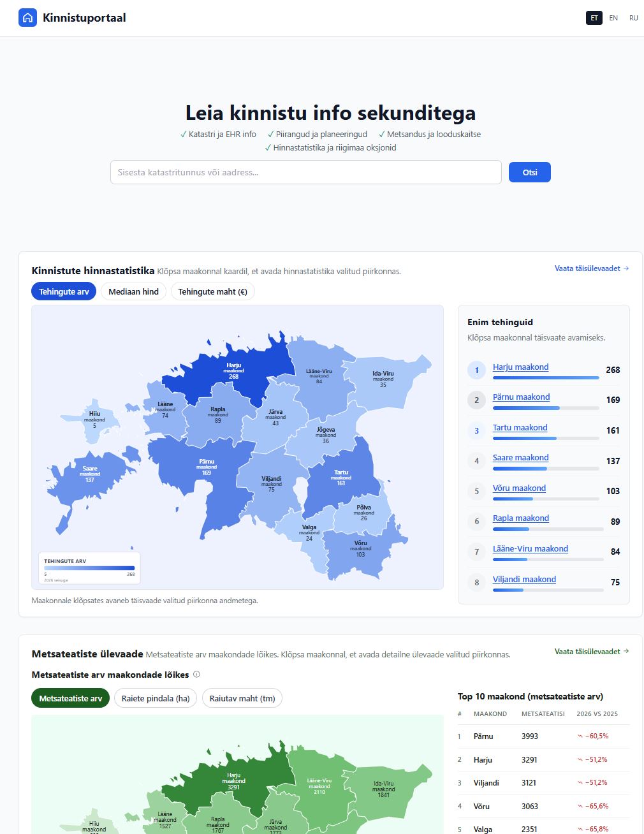Select the Mediaan hind tab

pyautogui.click(x=133, y=291)
